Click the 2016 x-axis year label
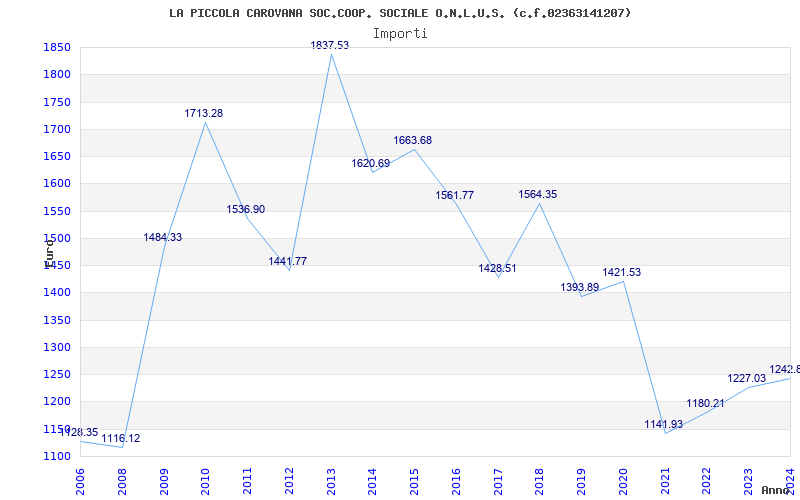800x500 pixels. coord(456,481)
